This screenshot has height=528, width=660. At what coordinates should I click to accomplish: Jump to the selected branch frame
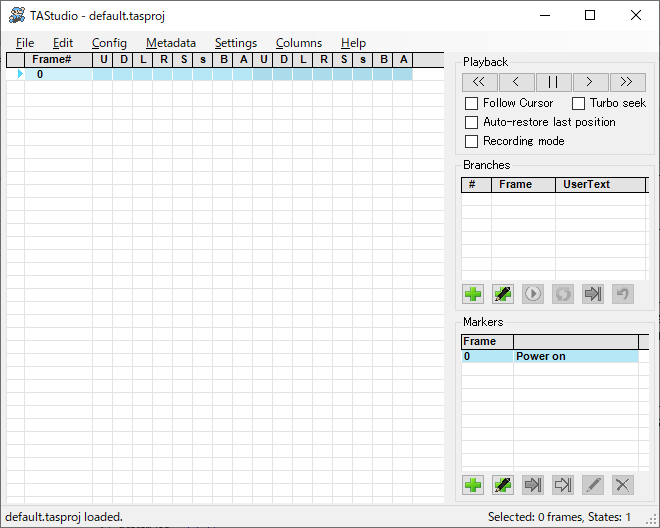593,294
